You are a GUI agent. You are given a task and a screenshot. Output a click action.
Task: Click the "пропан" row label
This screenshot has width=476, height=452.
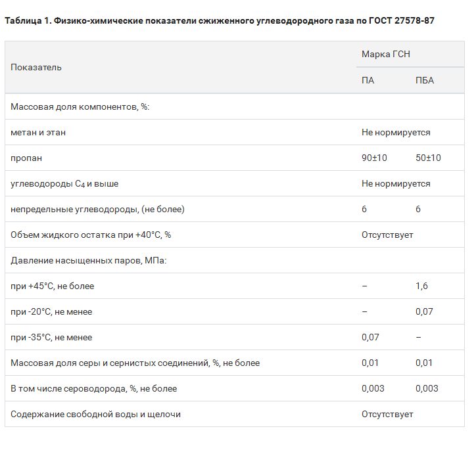click(26, 158)
